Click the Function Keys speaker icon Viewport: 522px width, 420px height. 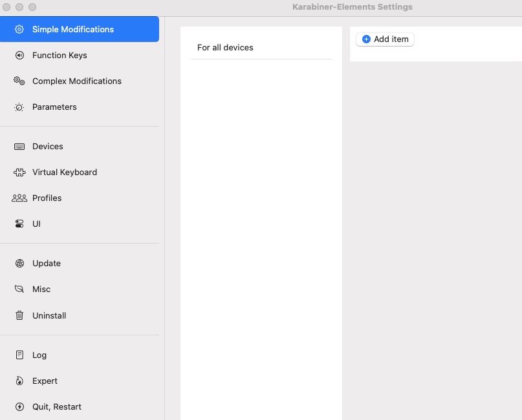(19, 55)
